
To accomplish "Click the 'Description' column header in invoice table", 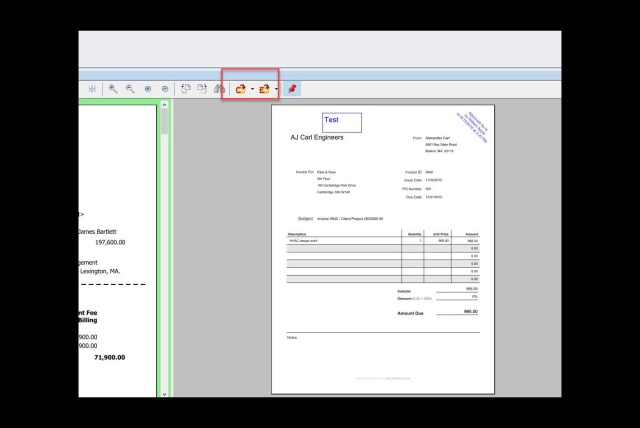I will [297, 234].
